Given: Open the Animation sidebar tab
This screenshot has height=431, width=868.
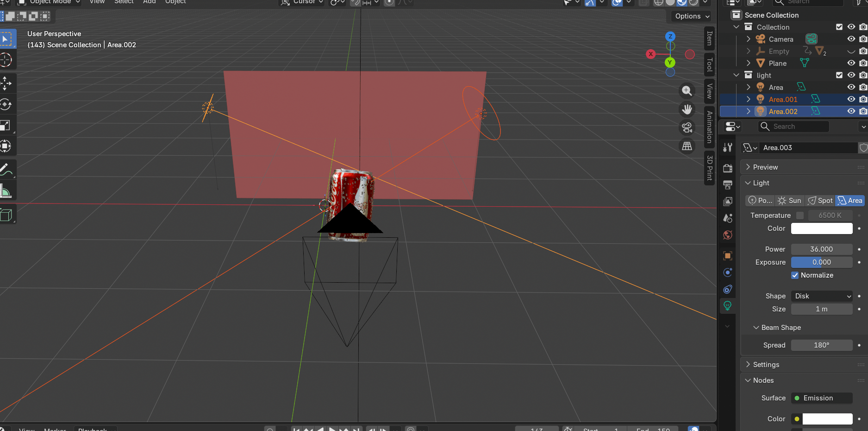Looking at the screenshot, I should point(709,127).
